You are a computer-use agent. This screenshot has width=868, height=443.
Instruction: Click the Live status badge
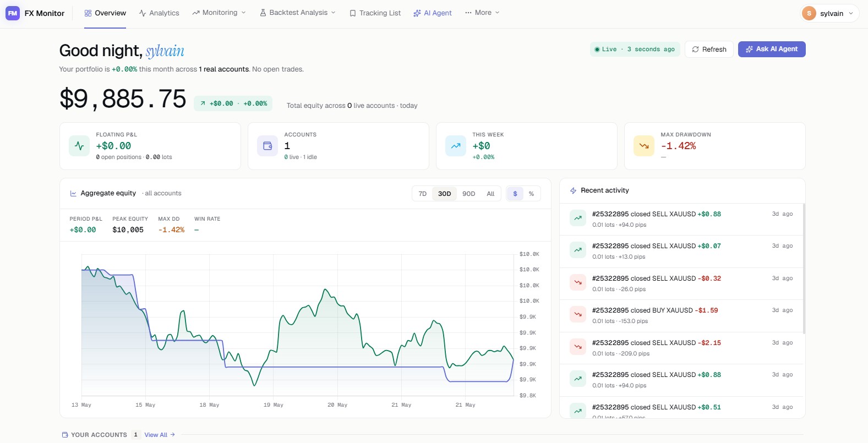635,49
